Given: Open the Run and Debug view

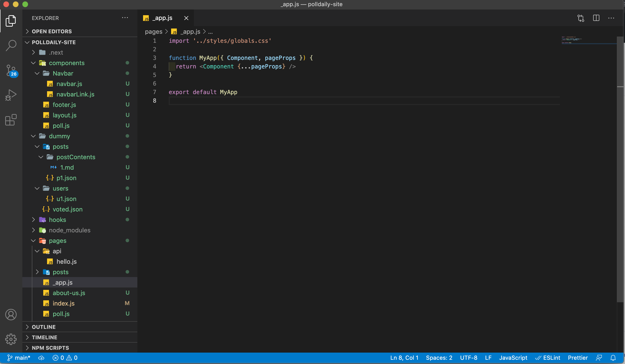Looking at the screenshot, I should click(x=11, y=95).
